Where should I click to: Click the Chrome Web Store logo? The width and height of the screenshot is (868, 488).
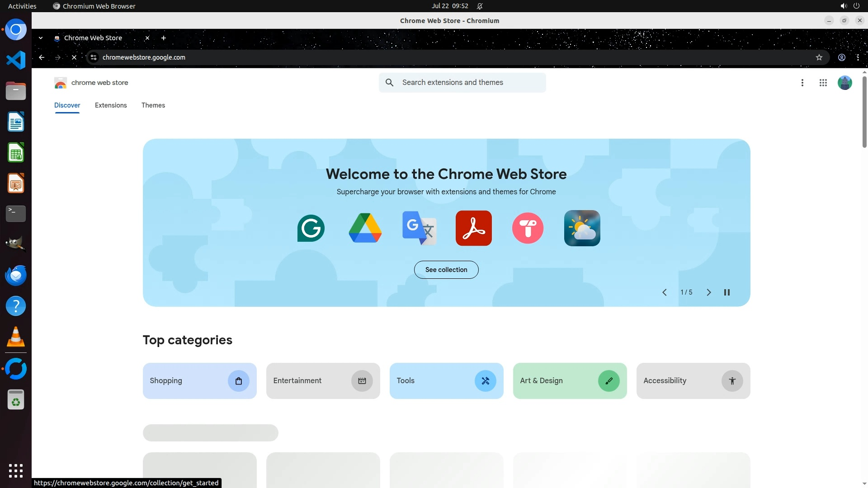click(x=60, y=83)
